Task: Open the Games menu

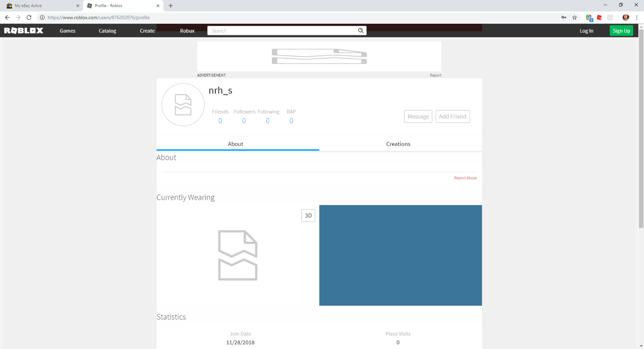Action: click(x=68, y=31)
